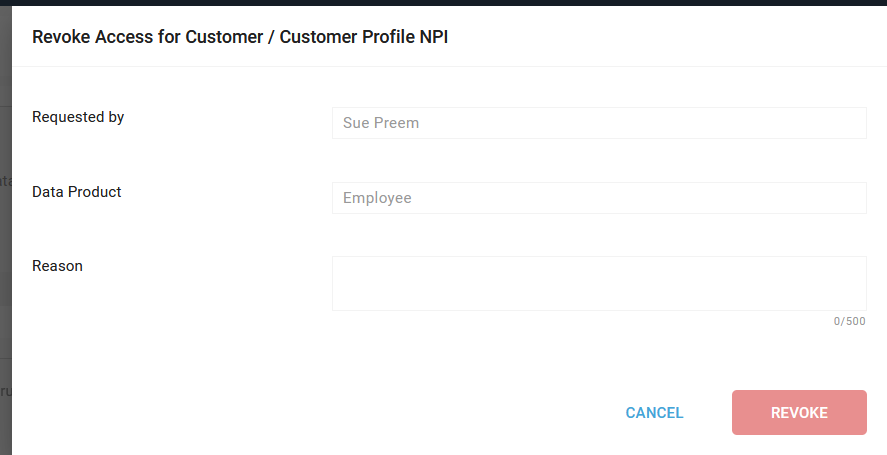Select the Requested by field
The width and height of the screenshot is (887, 455).
[x=599, y=123]
